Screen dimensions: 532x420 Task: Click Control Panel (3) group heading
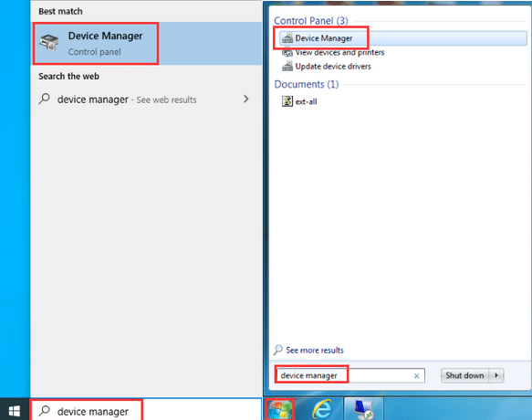(x=311, y=21)
